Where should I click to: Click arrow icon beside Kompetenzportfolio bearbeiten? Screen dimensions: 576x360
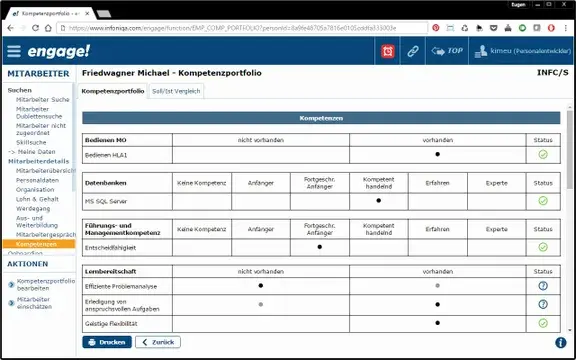pyautogui.click(x=11, y=285)
